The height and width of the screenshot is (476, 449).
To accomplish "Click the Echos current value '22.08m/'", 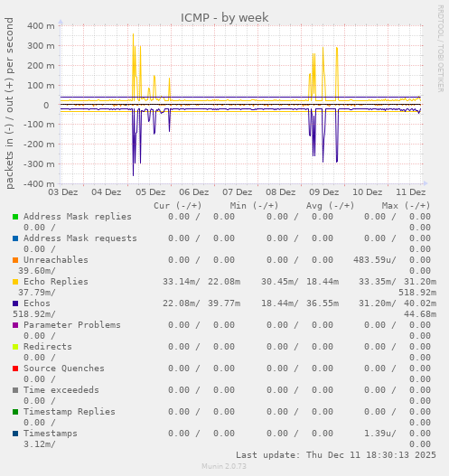I will (x=182, y=303).
